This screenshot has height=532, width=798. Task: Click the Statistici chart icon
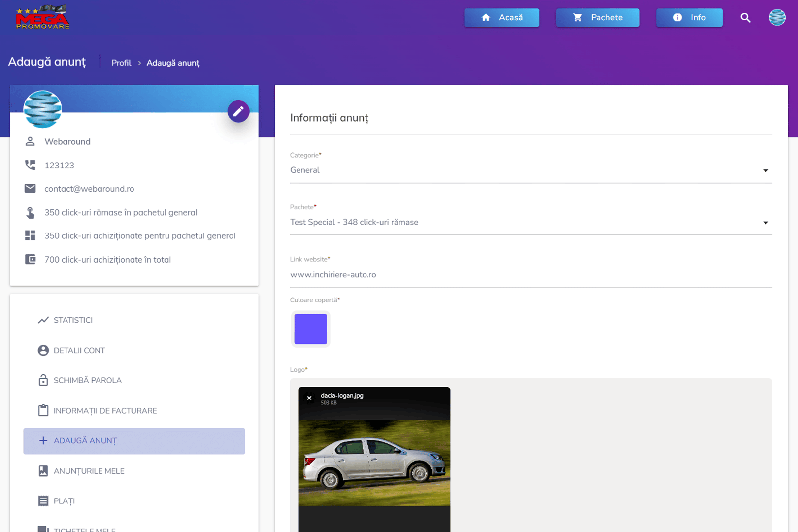click(43, 320)
